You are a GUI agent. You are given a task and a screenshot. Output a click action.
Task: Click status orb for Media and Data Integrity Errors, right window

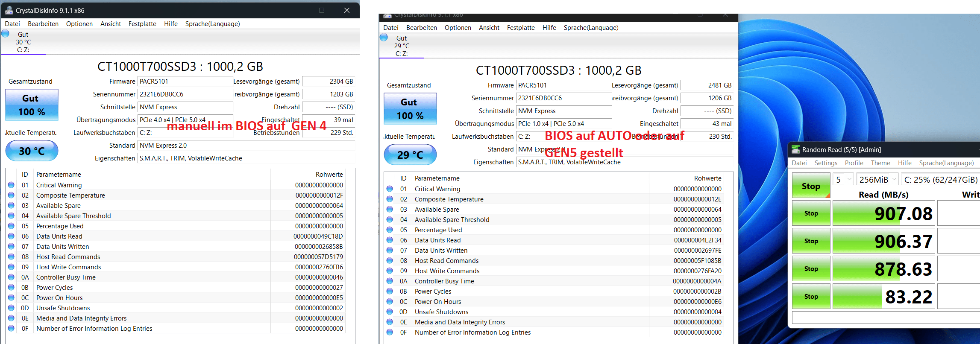390,322
